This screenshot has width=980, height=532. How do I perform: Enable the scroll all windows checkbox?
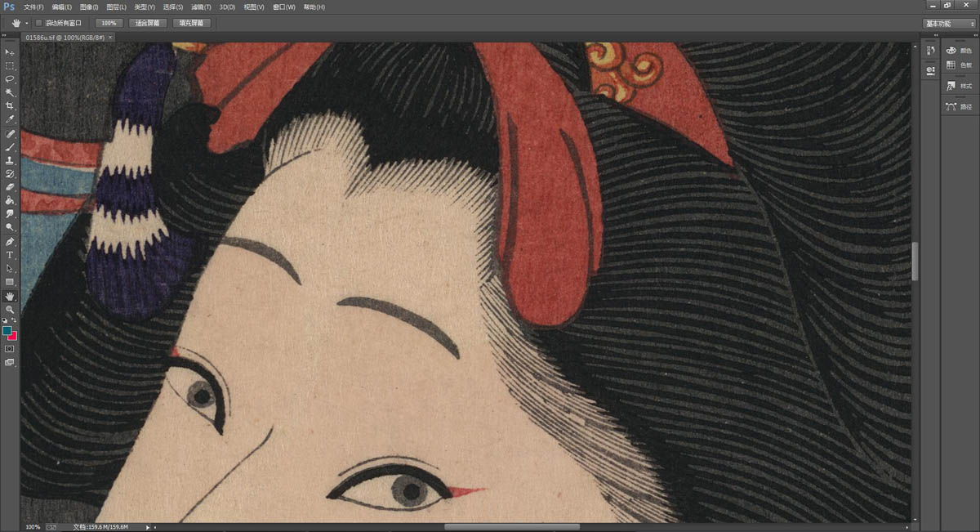(x=38, y=23)
